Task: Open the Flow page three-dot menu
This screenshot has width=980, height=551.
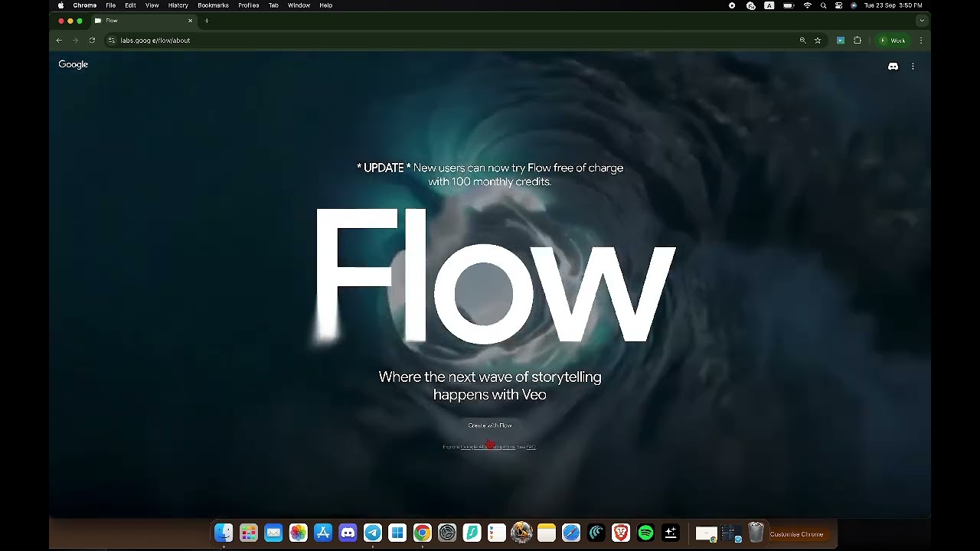Action: tap(913, 67)
